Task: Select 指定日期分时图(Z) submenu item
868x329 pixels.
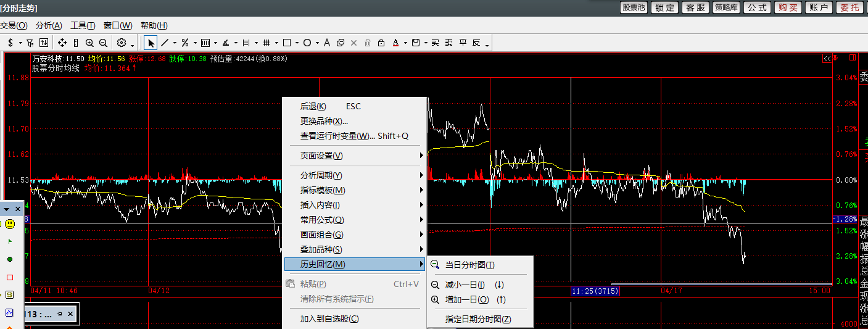Action: [480, 319]
